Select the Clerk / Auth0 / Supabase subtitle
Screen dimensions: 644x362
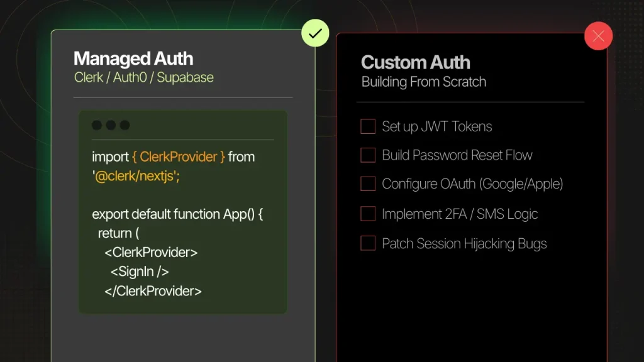coord(144,78)
